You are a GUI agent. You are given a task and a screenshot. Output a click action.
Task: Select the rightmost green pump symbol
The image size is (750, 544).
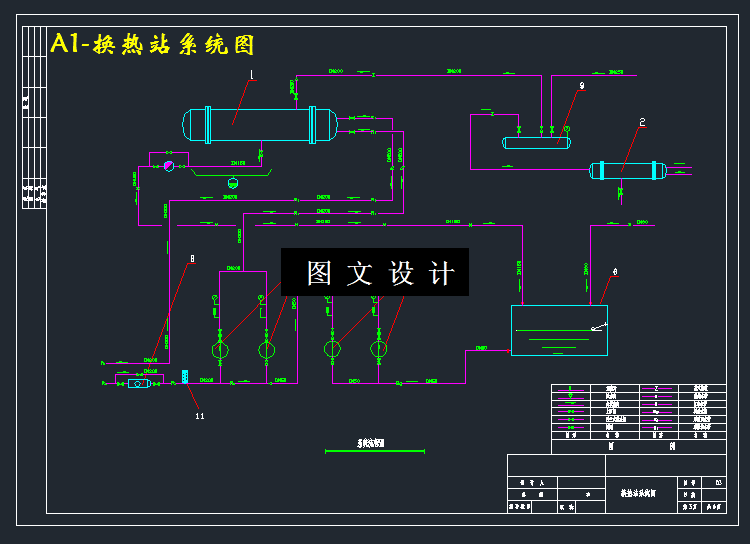379,348
